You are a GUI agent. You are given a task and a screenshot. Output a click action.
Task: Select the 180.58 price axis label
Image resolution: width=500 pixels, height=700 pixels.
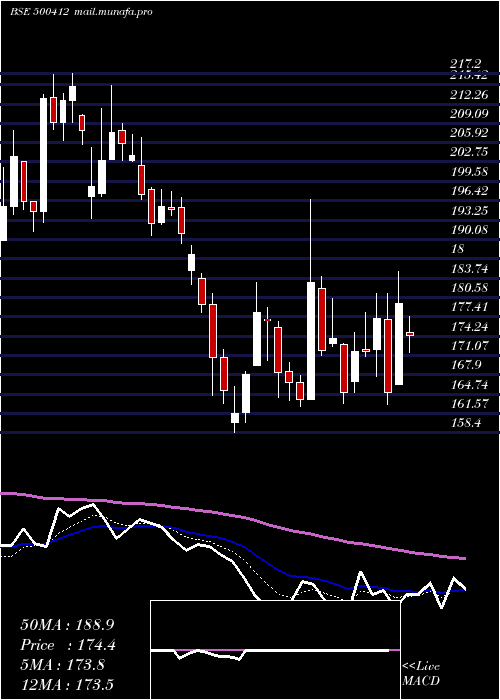click(469, 288)
